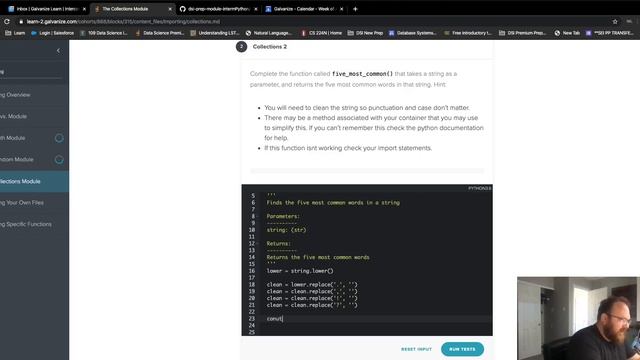Click the line 21 clean.replace('?') code
The image size is (640, 360).
[312, 305]
